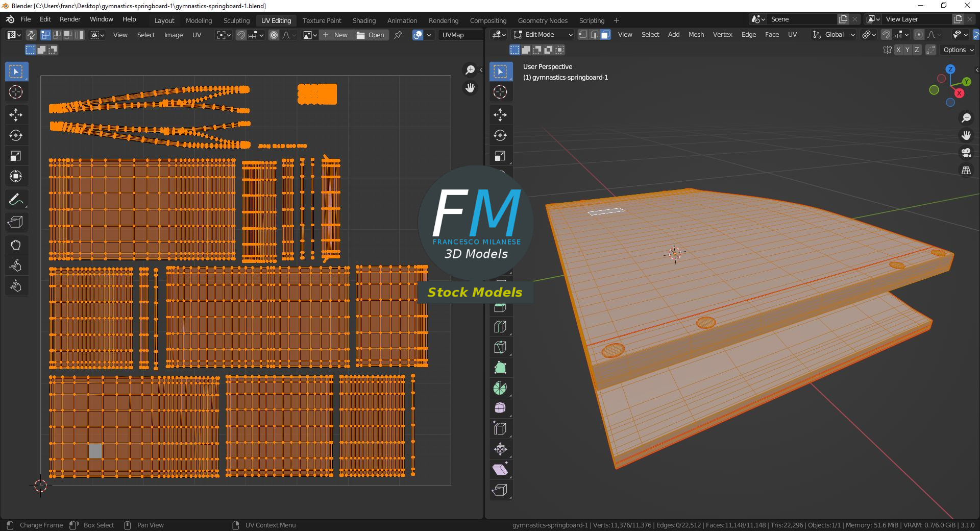This screenshot has height=531, width=980.
Task: Open the UV editor type dropdown
Action: click(13, 35)
